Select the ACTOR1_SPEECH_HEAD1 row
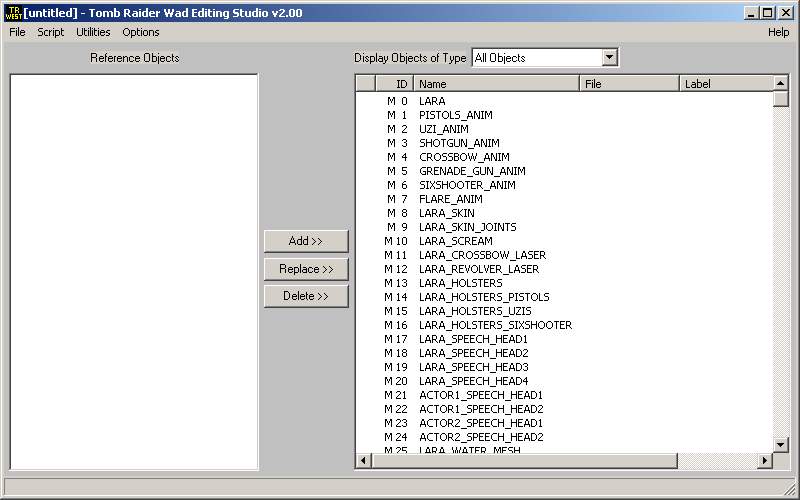 coord(565,395)
